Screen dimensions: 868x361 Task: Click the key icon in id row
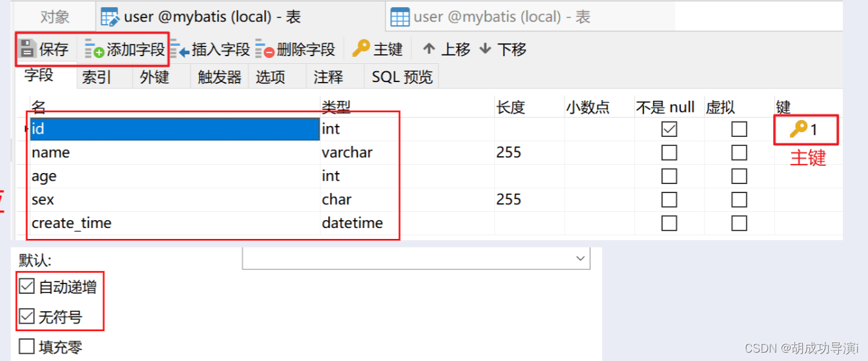(x=798, y=129)
